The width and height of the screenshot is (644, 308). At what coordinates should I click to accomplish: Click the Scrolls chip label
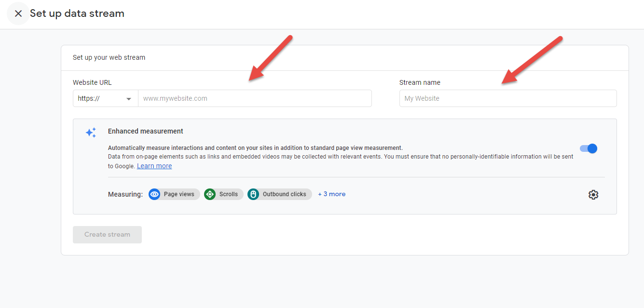pyautogui.click(x=229, y=194)
